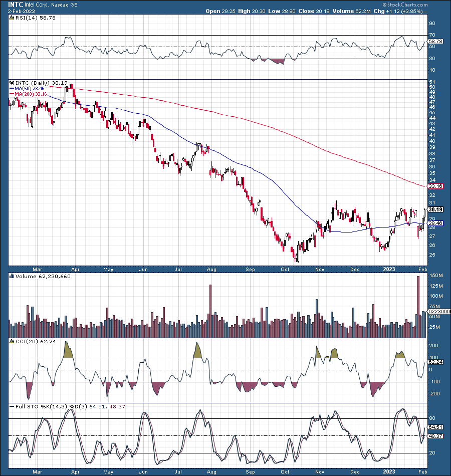
Task: Select the red MA(200) line swatch
Action: tap(12, 94)
